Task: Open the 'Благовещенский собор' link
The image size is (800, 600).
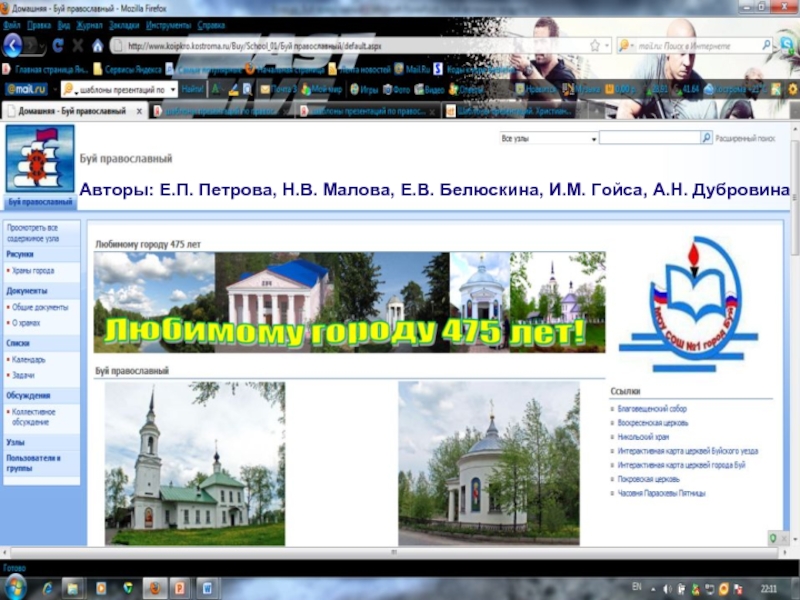Action: pos(651,409)
